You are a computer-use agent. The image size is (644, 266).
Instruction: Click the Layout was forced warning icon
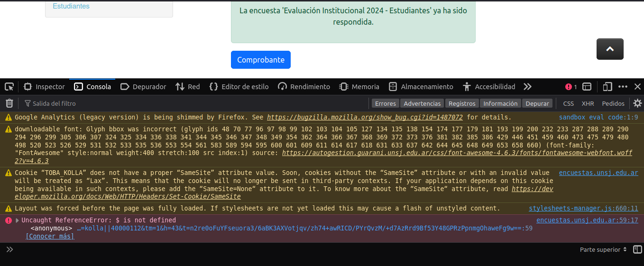point(9,208)
